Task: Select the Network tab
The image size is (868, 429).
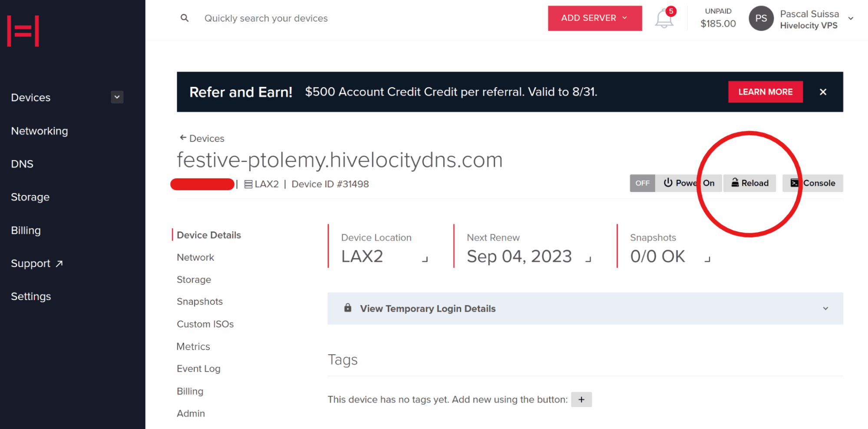Action: click(195, 257)
